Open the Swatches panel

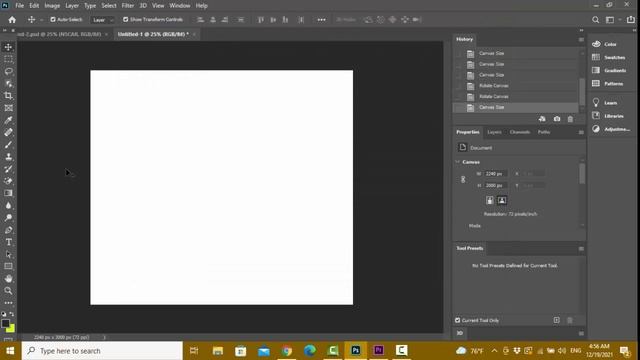609,57
